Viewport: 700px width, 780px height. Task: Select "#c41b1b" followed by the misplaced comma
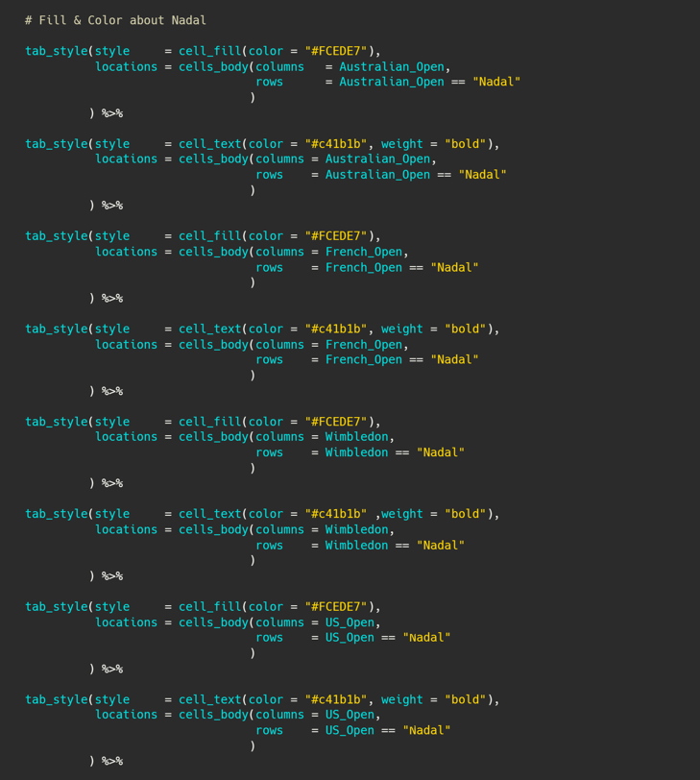click(335, 514)
